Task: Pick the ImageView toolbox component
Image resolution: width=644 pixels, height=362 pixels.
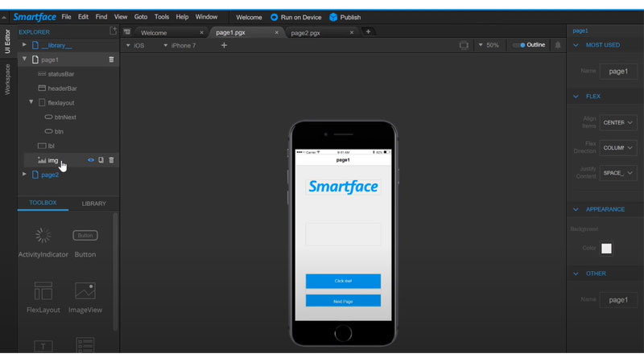Action: click(85, 298)
